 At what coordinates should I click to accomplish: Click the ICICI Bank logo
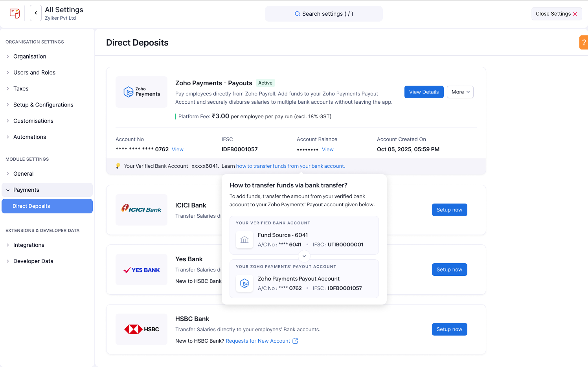point(141,209)
